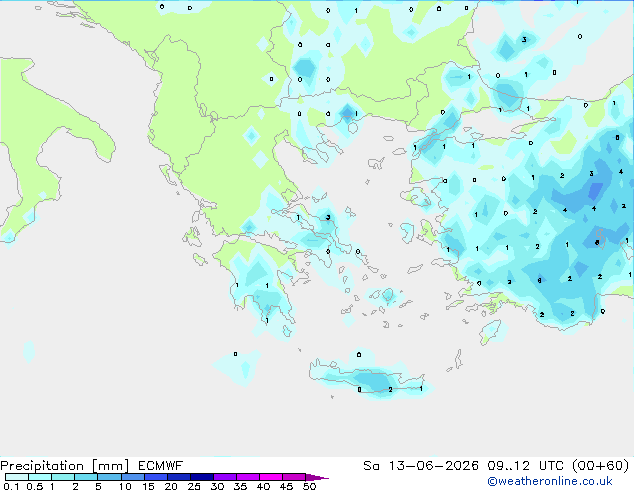The height and width of the screenshot is (490, 634).
Task: Pick the 2–5 mm legend swatch
Action: [x=86, y=477]
